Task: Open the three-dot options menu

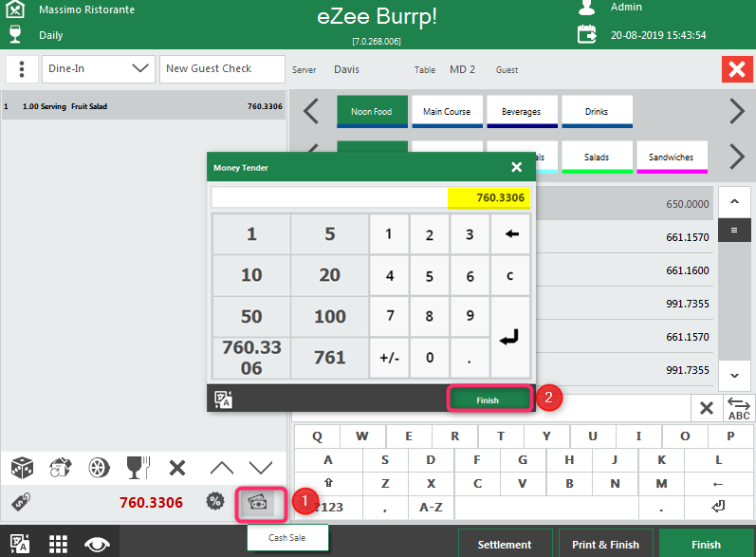Action: pyautogui.click(x=22, y=69)
